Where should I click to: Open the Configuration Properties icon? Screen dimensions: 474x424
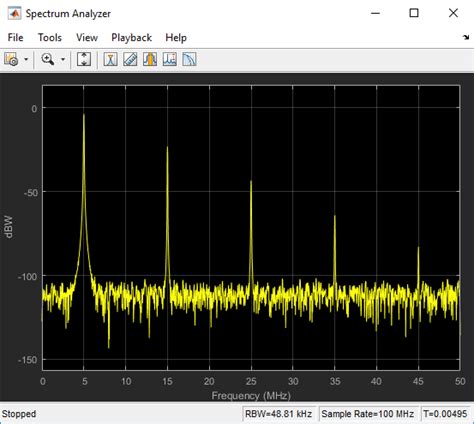(11, 60)
